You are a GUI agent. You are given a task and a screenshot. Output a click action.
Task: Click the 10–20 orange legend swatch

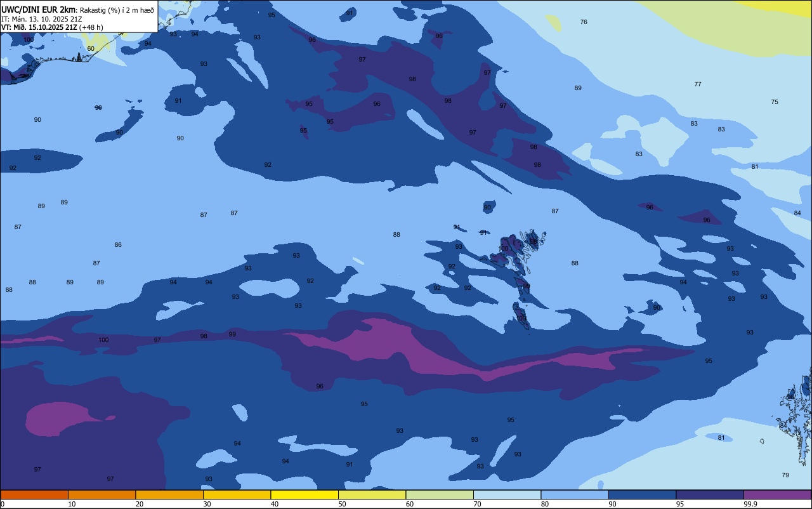pos(101,494)
